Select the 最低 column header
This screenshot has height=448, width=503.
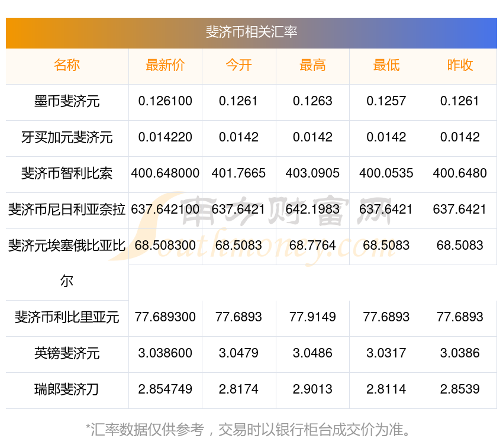pyautogui.click(x=386, y=65)
